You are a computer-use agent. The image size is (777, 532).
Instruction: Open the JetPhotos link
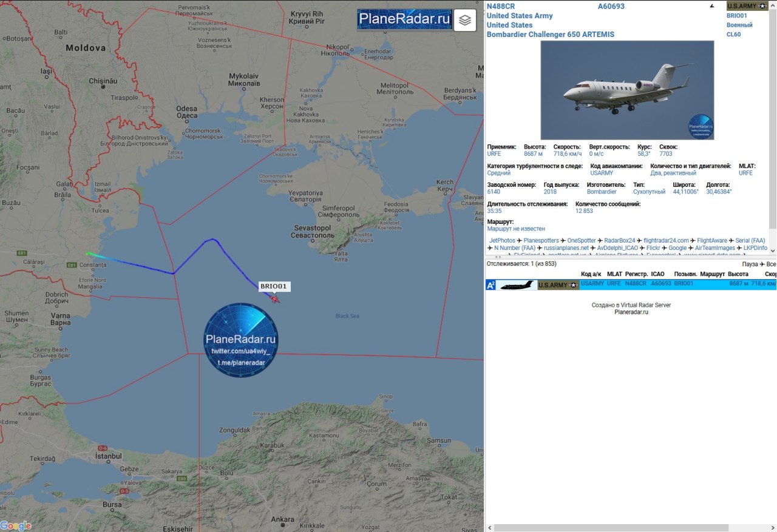(x=502, y=241)
